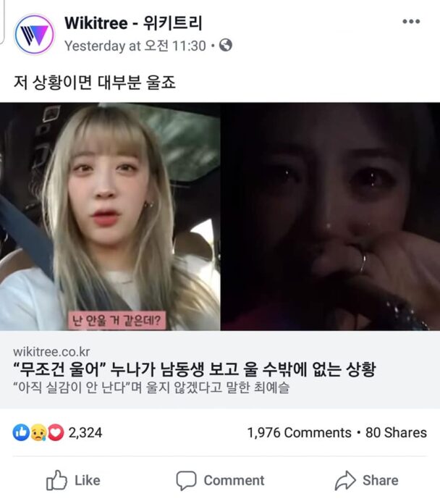Click the thumbs-up Like icon

[57, 480]
